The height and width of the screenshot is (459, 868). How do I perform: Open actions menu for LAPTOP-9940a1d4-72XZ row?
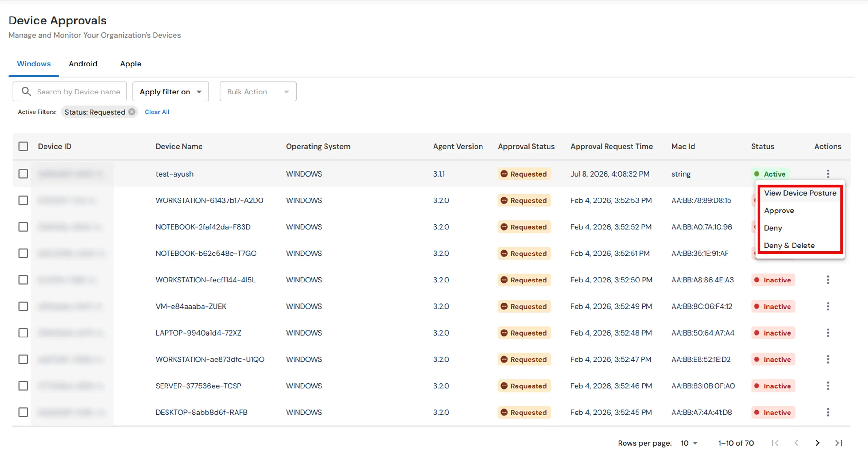click(828, 332)
